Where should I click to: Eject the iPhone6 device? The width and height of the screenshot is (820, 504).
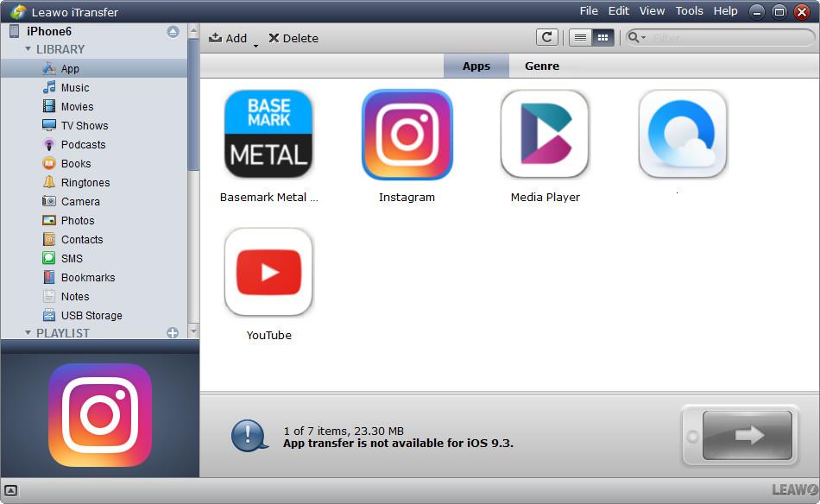(173, 31)
